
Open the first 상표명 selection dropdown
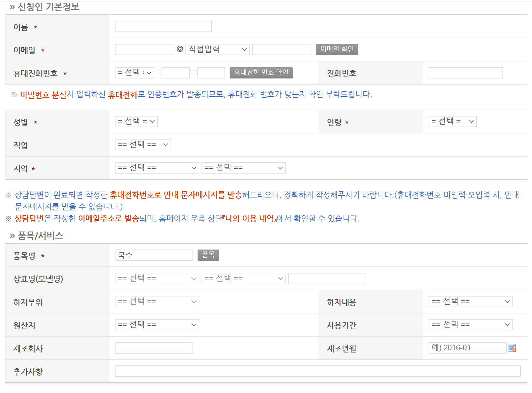157,278
